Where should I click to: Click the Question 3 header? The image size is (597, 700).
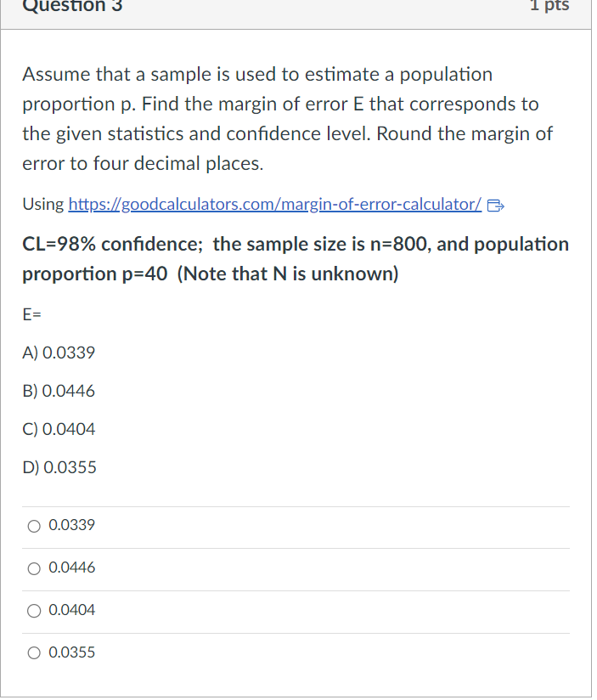click(x=72, y=8)
